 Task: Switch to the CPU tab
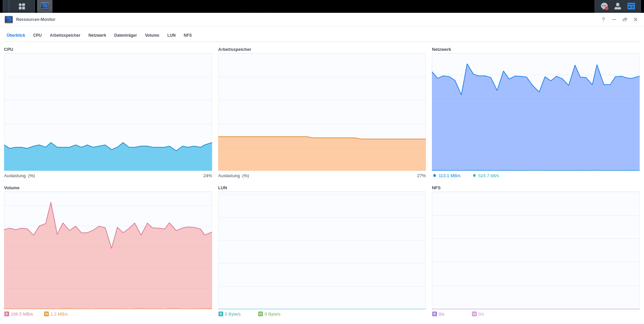tap(37, 35)
